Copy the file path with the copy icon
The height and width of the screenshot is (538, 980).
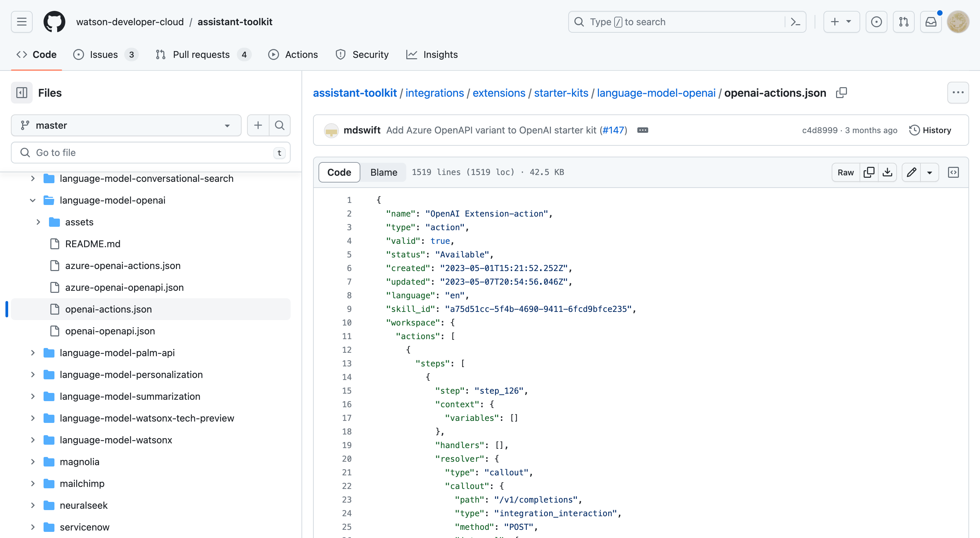841,93
